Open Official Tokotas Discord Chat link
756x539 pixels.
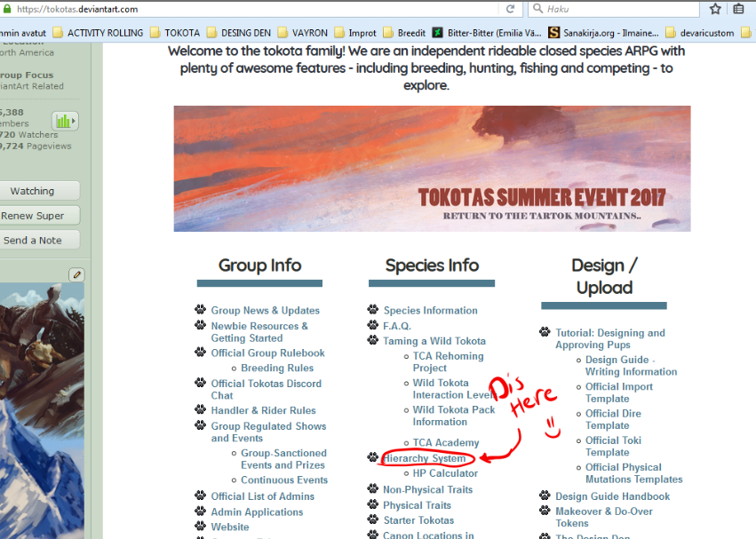267,389
